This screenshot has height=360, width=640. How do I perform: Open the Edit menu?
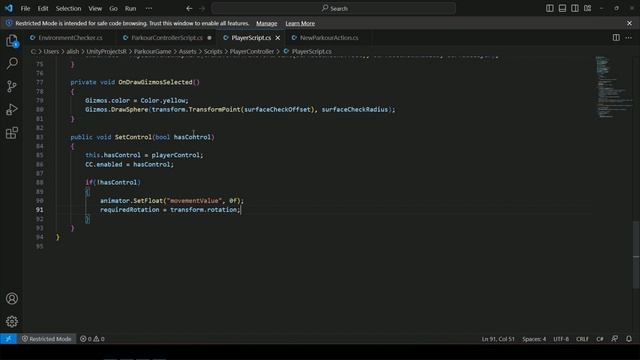pos(43,8)
